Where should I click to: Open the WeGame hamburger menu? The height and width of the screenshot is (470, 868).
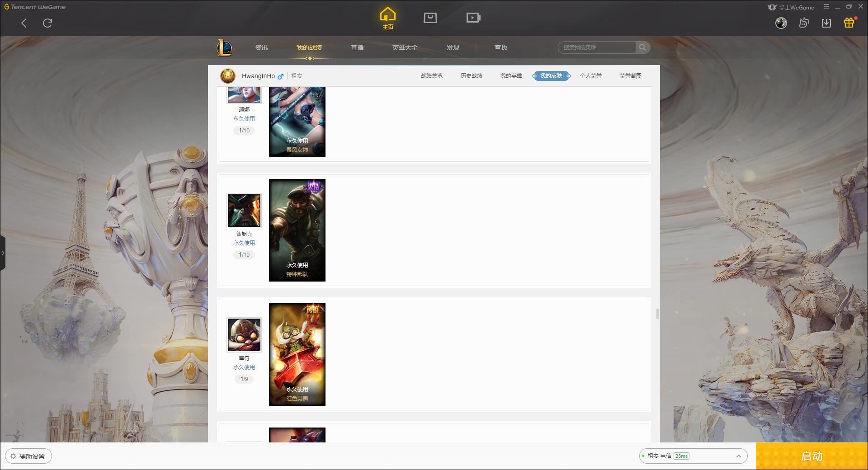click(826, 7)
